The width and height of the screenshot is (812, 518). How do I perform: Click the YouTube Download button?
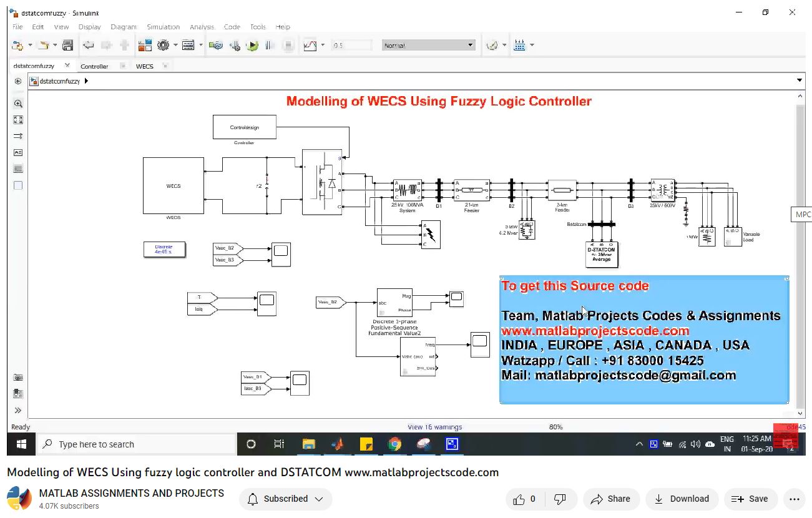point(682,499)
